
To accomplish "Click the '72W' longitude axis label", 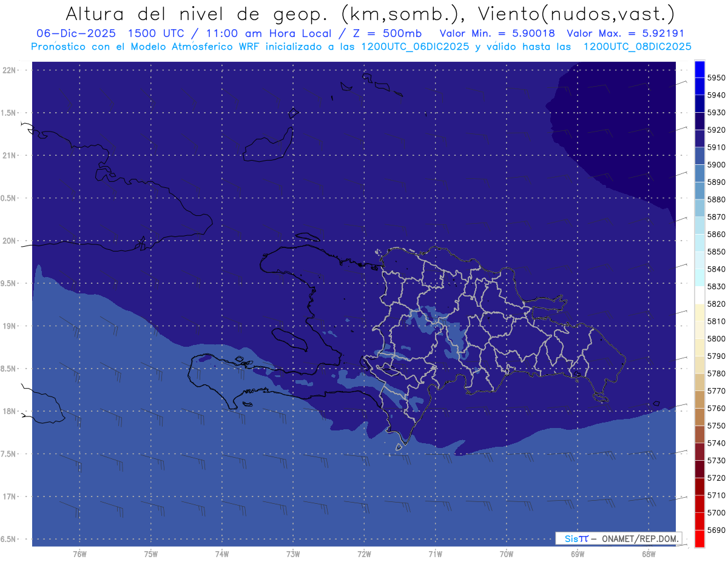I will [x=364, y=555].
